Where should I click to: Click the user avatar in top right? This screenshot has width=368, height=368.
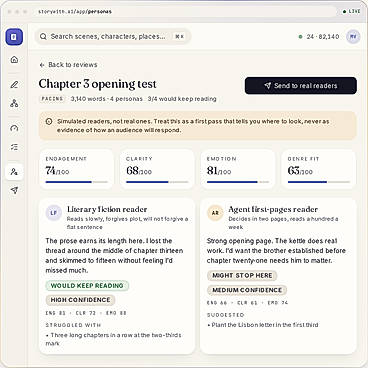pos(353,36)
